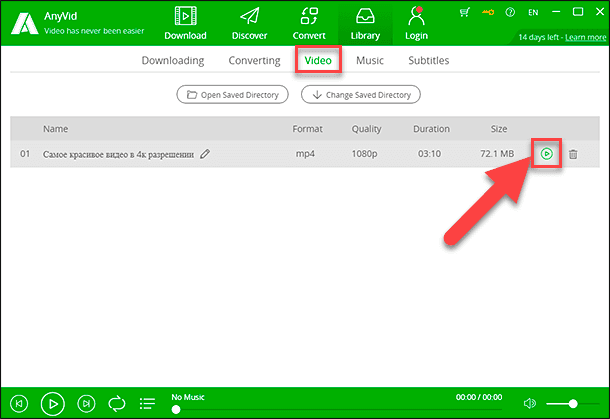Open the Convert section
This screenshot has width=610, height=419.
309,23
